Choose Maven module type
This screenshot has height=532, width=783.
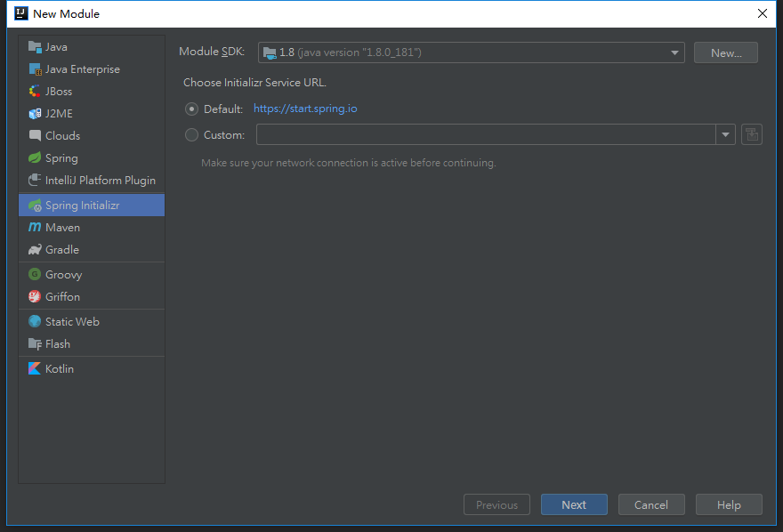[92, 227]
